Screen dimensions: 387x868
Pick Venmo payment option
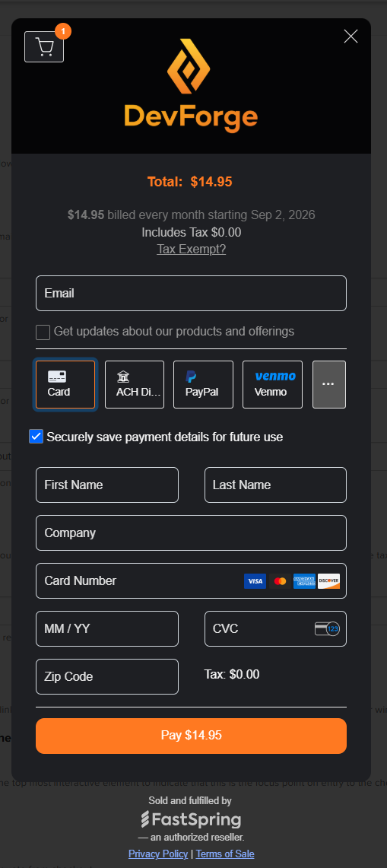[x=272, y=385]
